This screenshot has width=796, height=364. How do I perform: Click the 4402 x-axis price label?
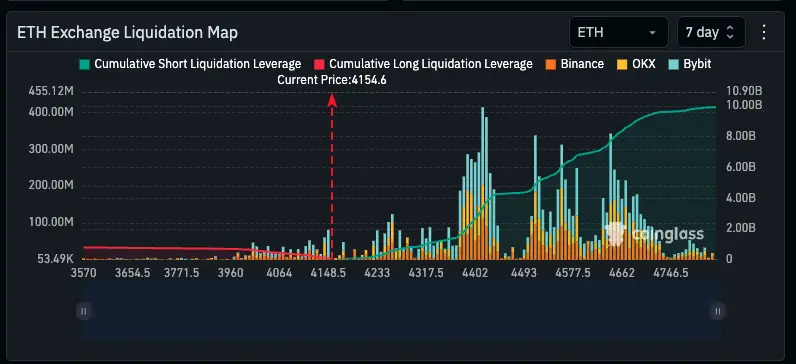[475, 273]
